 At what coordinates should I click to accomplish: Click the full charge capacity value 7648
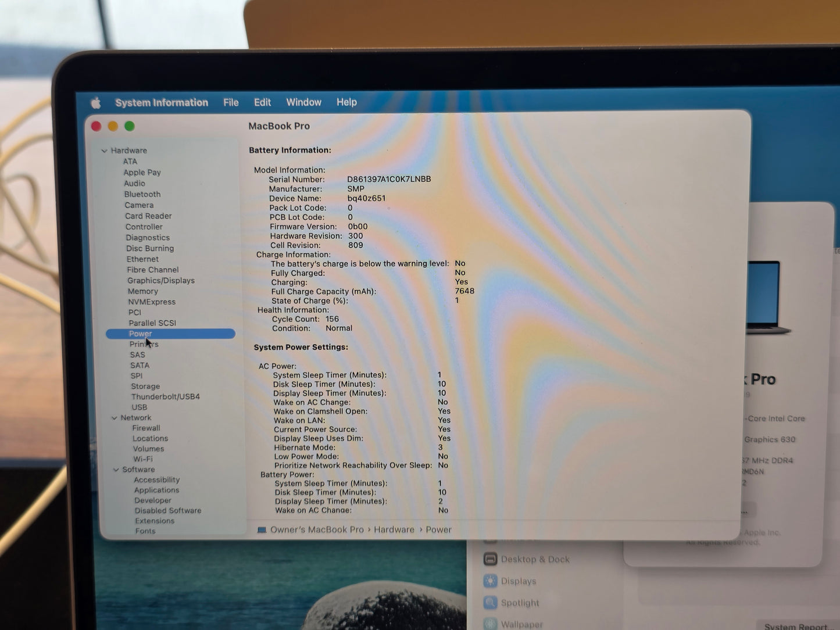(464, 291)
